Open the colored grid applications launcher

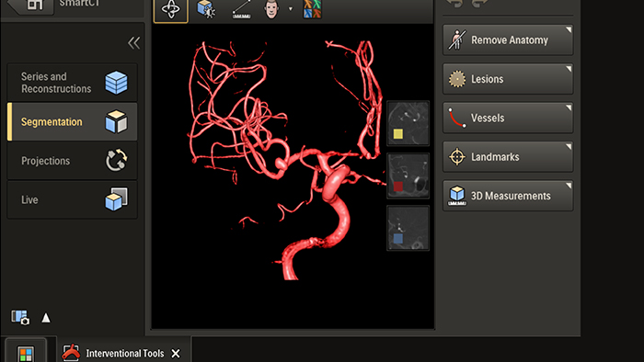pos(26,353)
